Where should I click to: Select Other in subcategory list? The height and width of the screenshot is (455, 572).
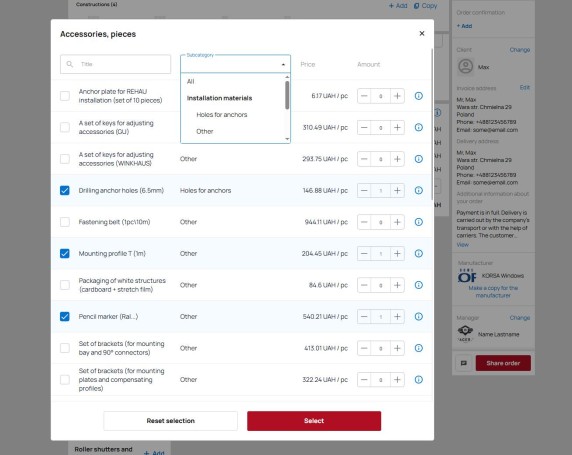tap(205, 131)
